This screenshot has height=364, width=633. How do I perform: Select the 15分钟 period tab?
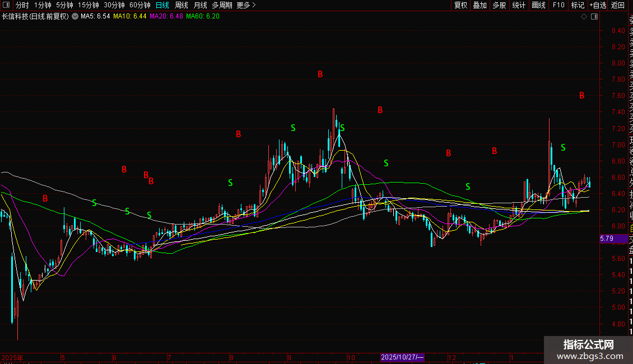(x=89, y=5)
